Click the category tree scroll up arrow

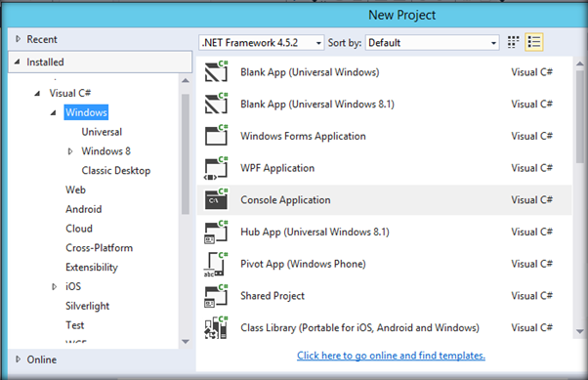[x=186, y=80]
